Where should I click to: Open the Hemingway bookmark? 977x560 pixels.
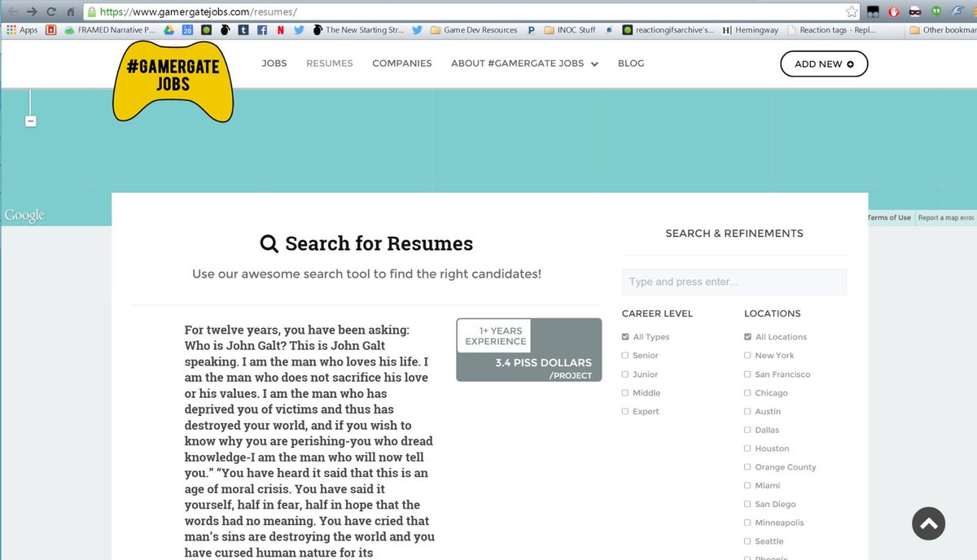[750, 30]
